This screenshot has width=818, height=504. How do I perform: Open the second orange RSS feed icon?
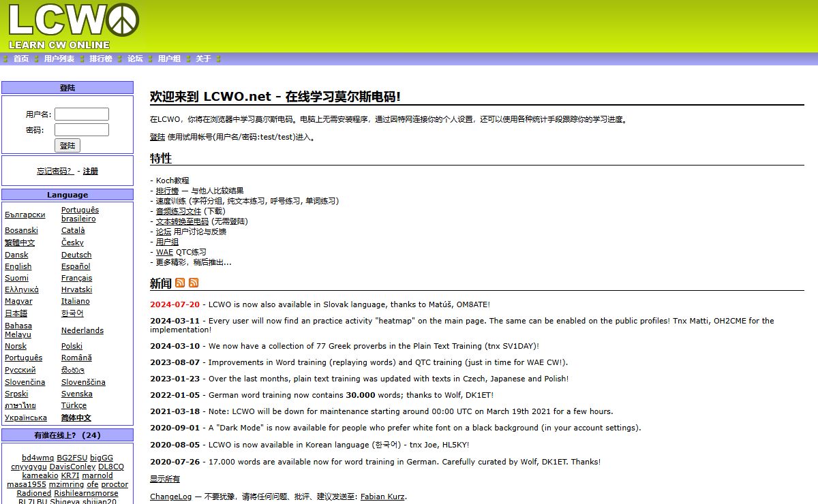click(194, 283)
